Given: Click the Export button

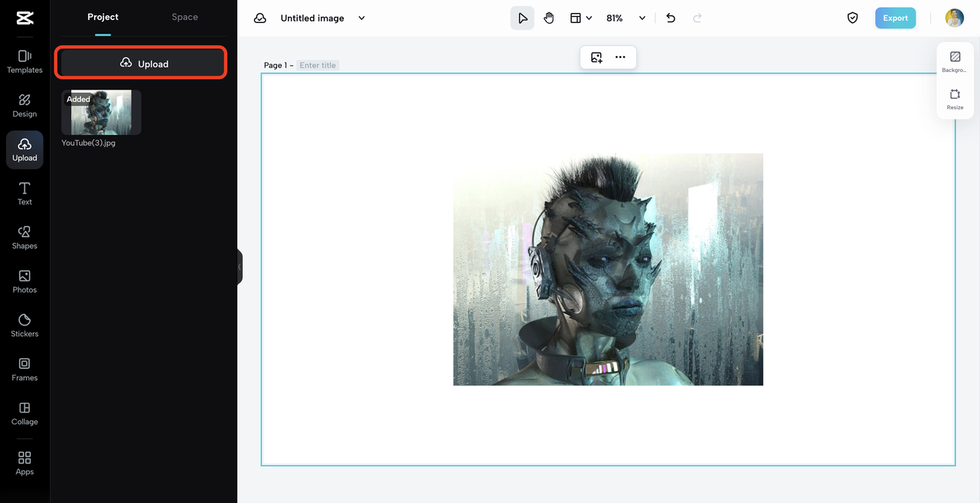Looking at the screenshot, I should [x=895, y=18].
